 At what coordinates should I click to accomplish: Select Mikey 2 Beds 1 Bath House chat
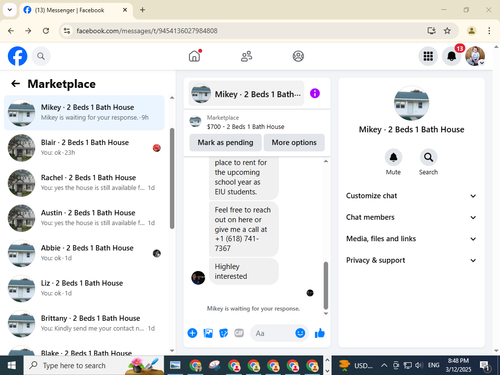pyautogui.click(x=84, y=113)
